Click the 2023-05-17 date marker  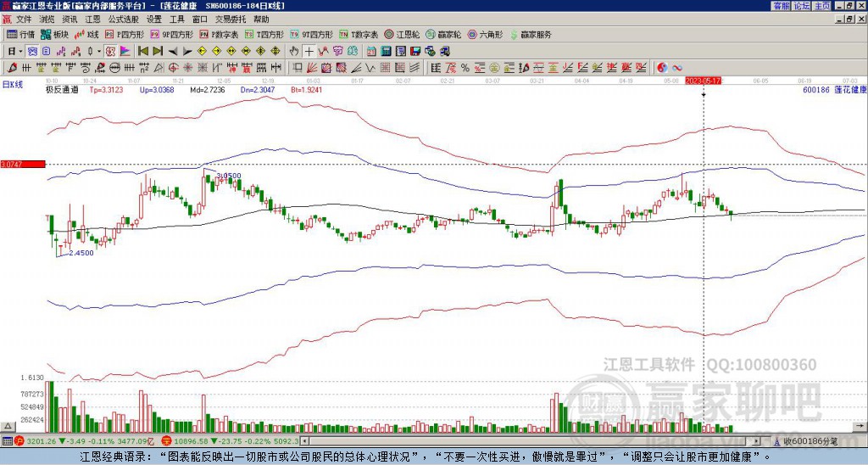click(703, 81)
